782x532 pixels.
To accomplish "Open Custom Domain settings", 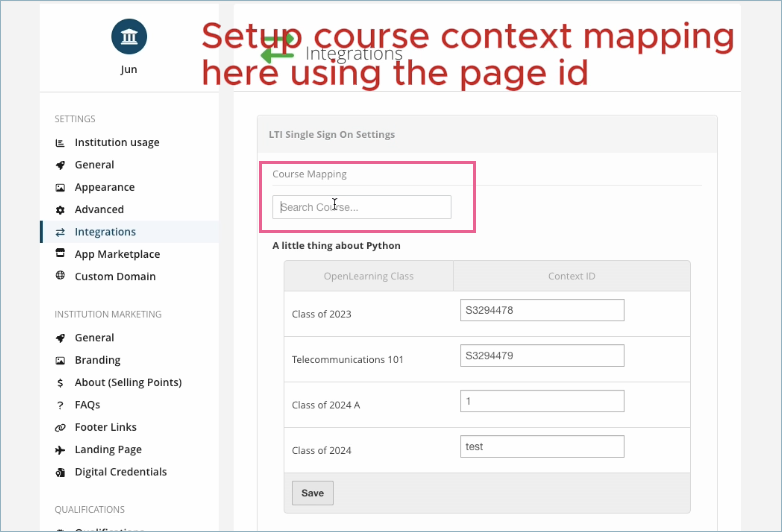I will (x=115, y=276).
